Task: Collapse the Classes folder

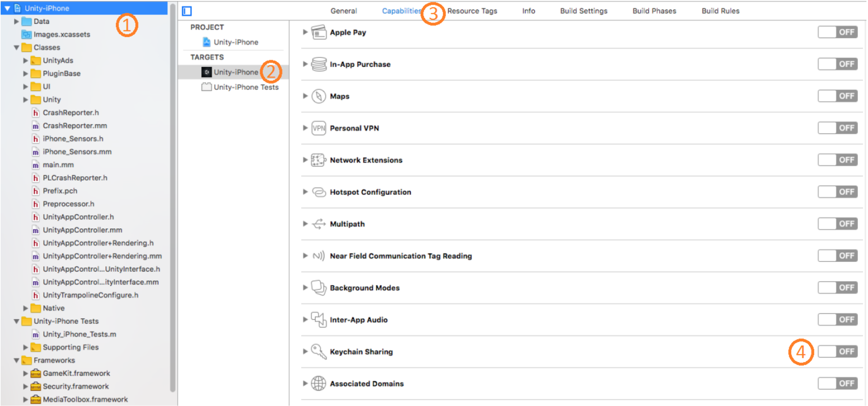Action: tap(16, 48)
